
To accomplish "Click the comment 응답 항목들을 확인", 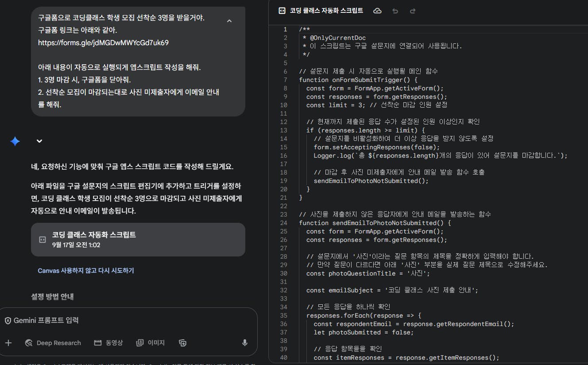I will pyautogui.click(x=348, y=349).
